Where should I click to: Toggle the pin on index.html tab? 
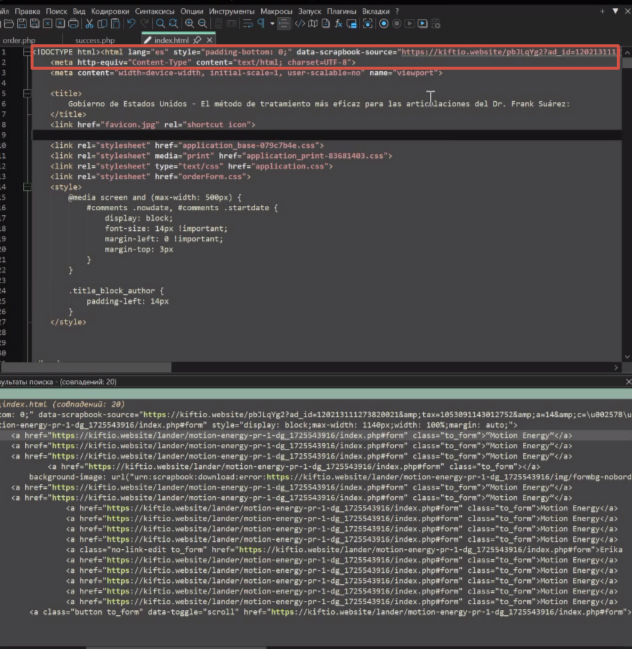[x=197, y=40]
